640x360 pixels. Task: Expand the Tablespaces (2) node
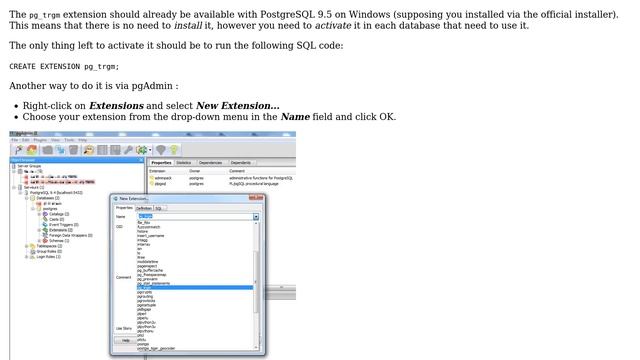(x=26, y=246)
